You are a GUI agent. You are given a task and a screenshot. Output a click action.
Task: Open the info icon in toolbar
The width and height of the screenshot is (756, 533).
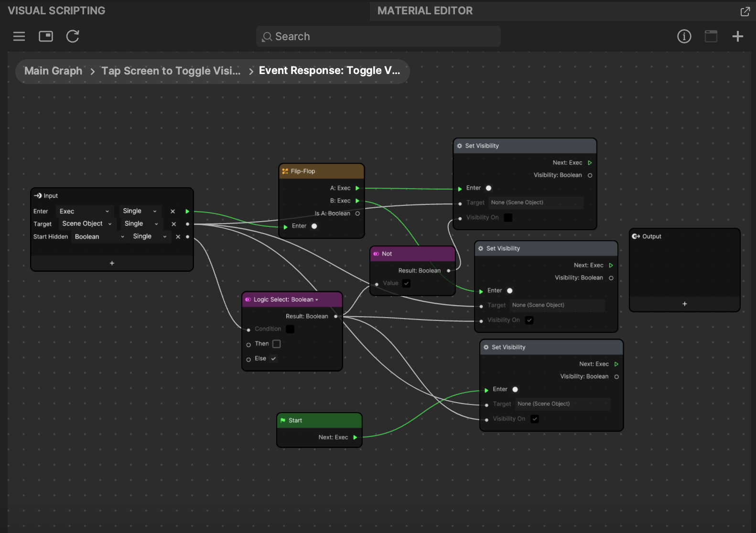tap(684, 36)
